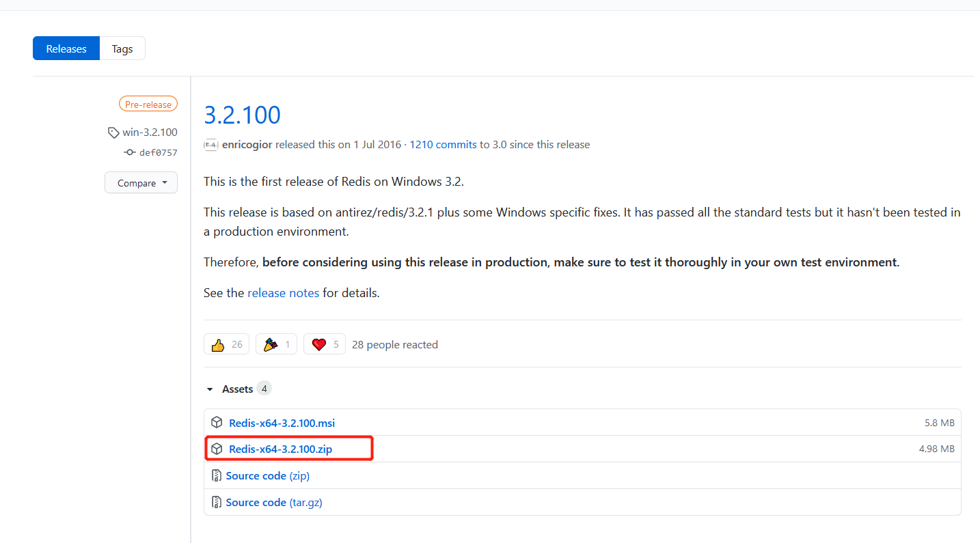The image size is (980, 543).
Task: Click the '28 people reacted' text
Action: click(x=395, y=345)
